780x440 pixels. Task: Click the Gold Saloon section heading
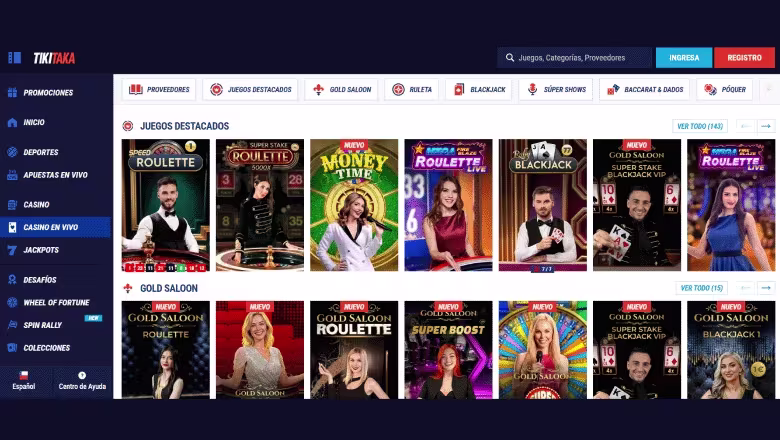coord(169,288)
